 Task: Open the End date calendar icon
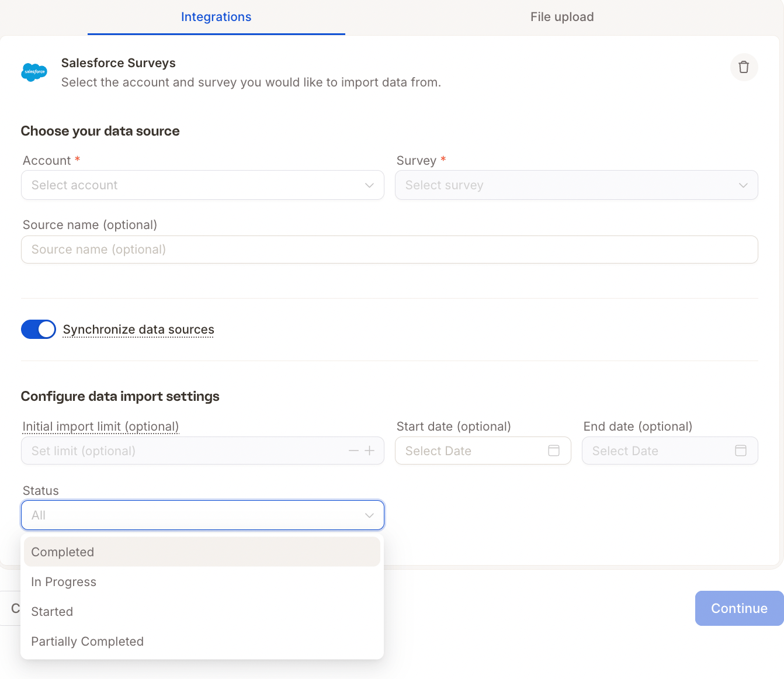tap(741, 451)
